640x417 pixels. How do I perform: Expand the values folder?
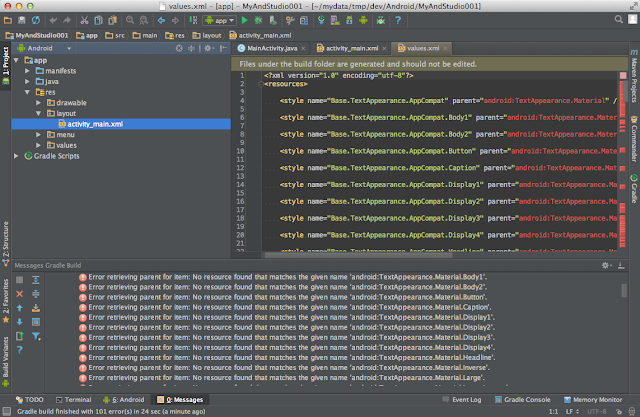click(x=38, y=145)
